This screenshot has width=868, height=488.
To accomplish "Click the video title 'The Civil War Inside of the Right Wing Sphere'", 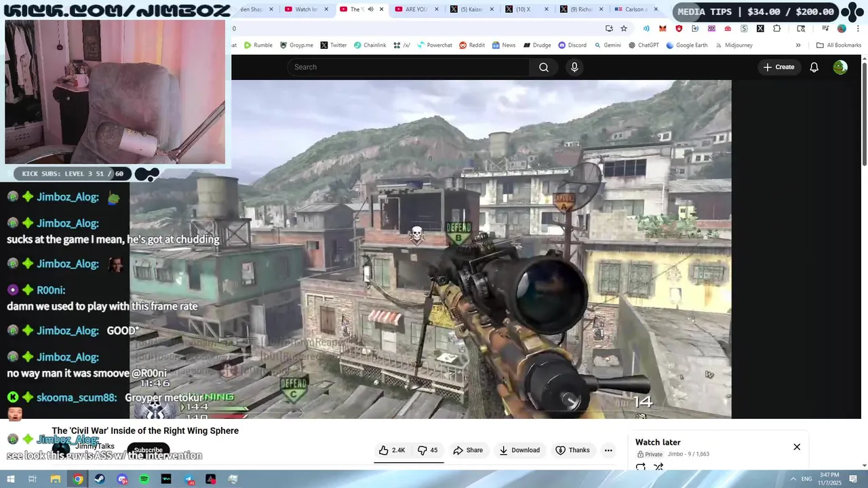I will [145, 431].
